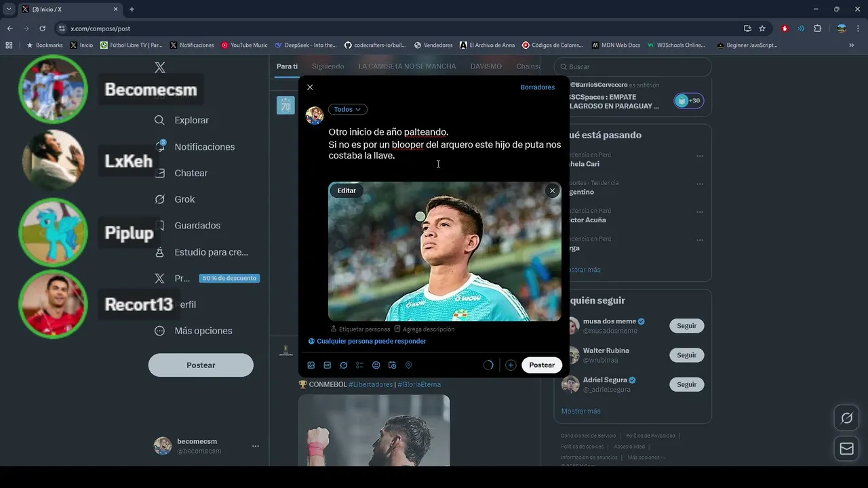Image resolution: width=868 pixels, height=488 pixels.
Task: Change who can reply setting
Action: [x=368, y=342]
